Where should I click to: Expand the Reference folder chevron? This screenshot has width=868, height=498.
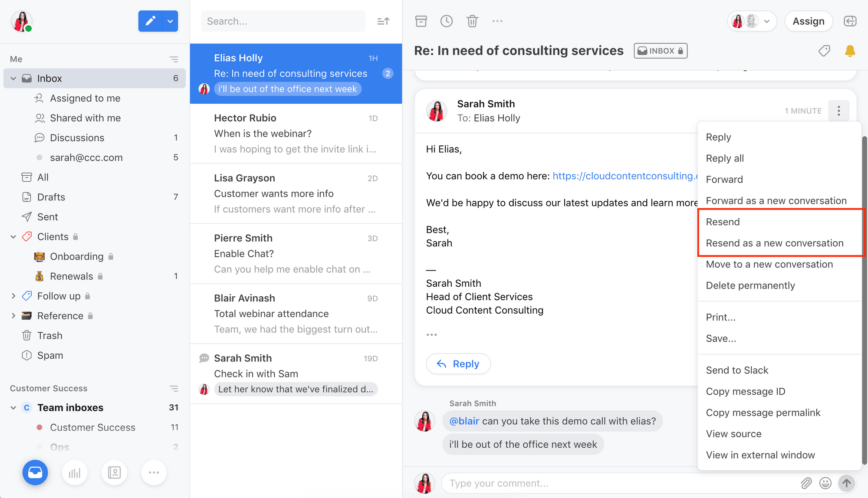click(x=13, y=316)
